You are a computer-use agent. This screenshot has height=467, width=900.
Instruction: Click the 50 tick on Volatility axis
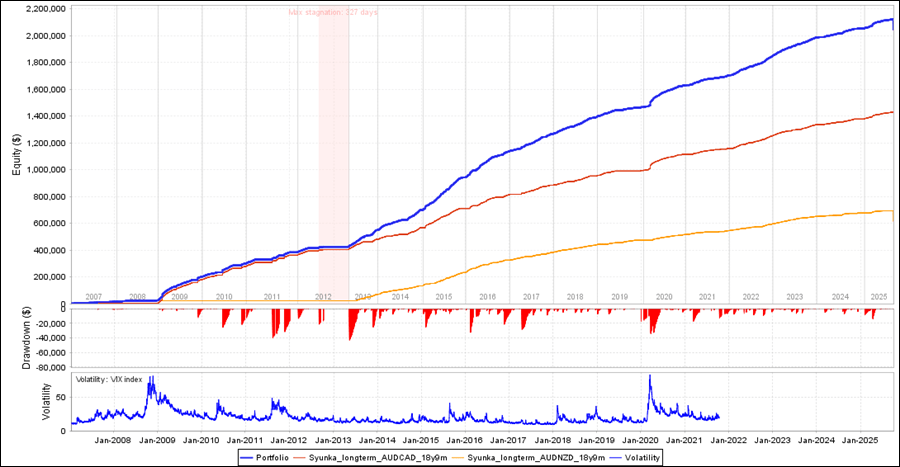coord(61,397)
